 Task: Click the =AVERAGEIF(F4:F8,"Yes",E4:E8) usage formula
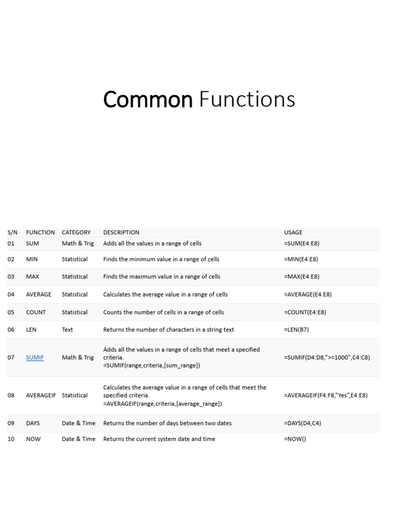click(x=326, y=395)
